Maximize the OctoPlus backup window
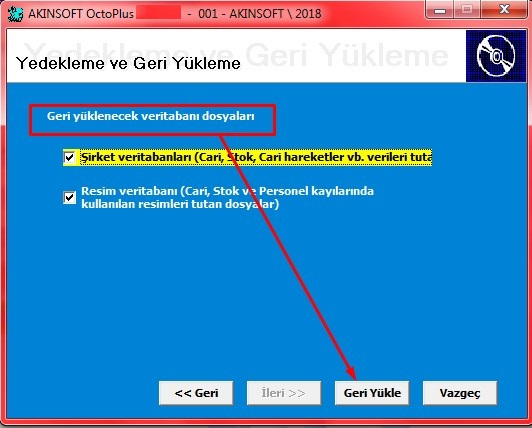This screenshot has width=532, height=428. tap(467, 10)
